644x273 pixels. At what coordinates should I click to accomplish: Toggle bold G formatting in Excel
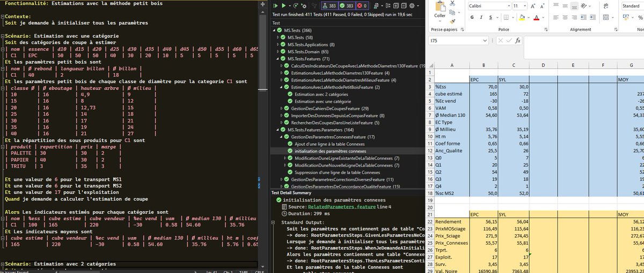(472, 17)
